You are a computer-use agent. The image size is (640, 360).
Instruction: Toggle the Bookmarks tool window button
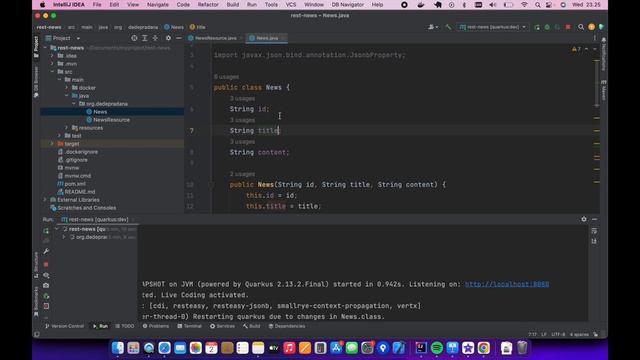(36, 301)
